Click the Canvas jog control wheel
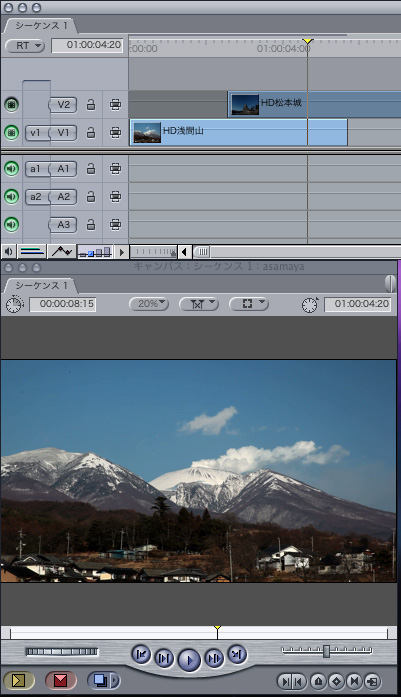This screenshot has width=401, height=697. click(62, 652)
